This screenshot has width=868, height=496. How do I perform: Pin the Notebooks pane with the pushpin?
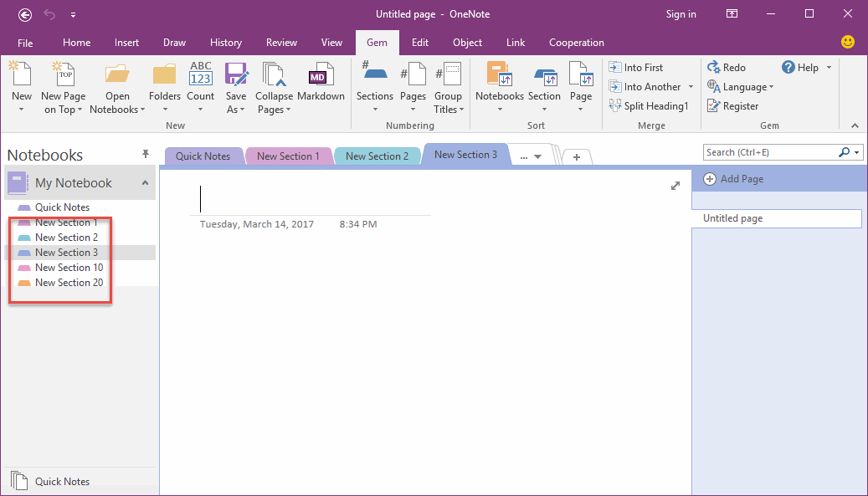pos(146,154)
